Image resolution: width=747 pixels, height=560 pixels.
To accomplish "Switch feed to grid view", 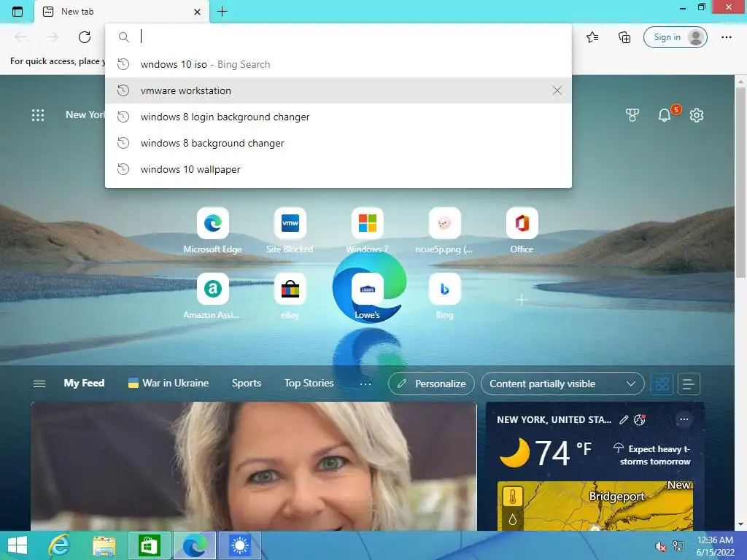I will [662, 384].
